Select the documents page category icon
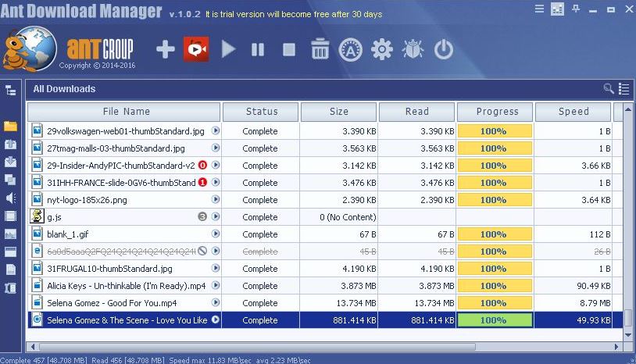The image size is (636, 364). 10,269
